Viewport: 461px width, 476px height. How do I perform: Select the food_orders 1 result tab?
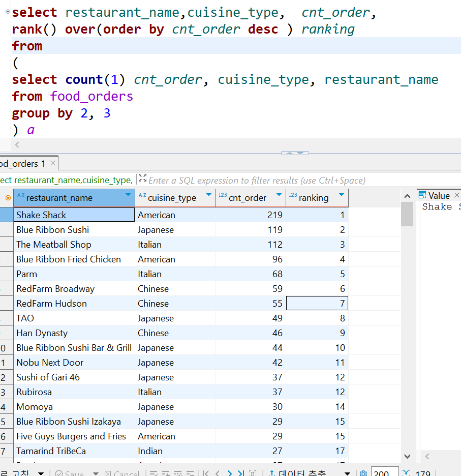coord(23,164)
